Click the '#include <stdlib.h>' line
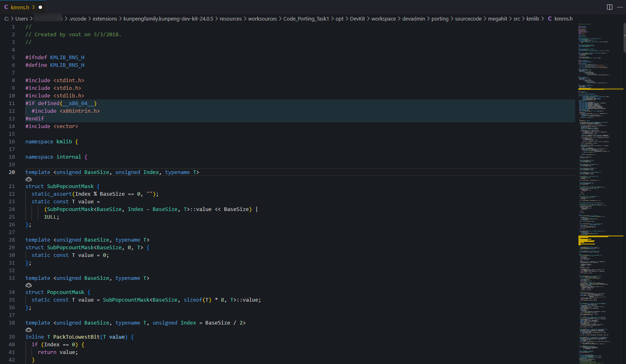Viewport: 626px width, 364px height. point(55,95)
